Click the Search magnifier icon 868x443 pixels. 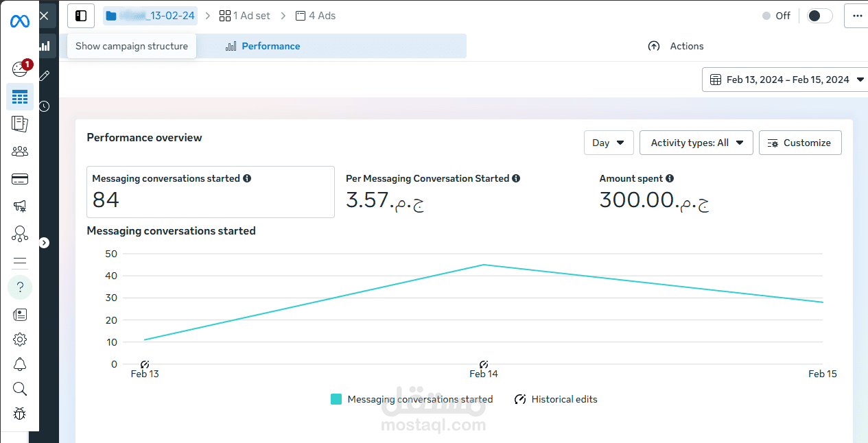(20, 389)
